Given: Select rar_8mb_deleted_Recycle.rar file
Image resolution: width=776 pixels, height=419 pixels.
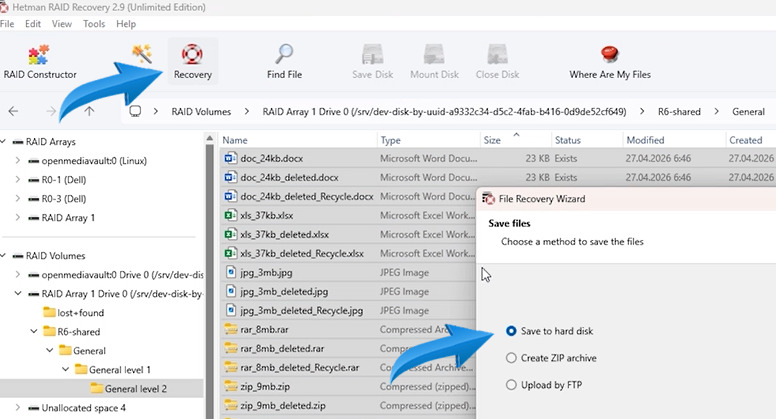Looking at the screenshot, I should pyautogui.click(x=299, y=368).
